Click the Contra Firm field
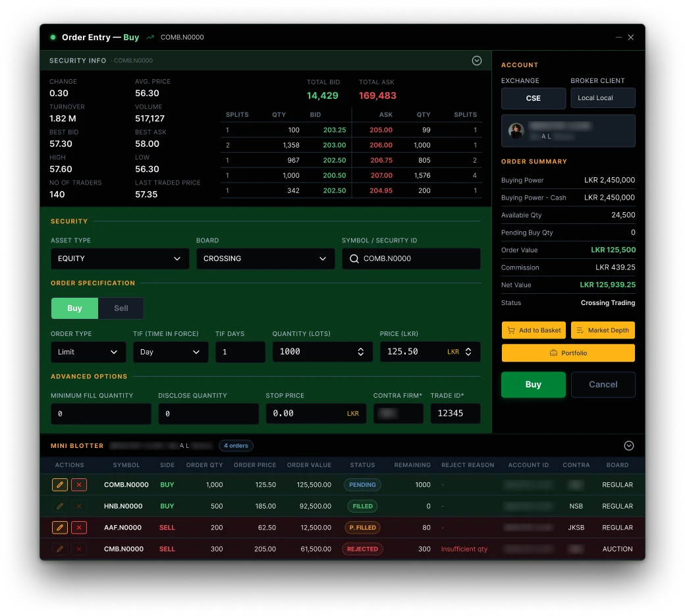 [x=398, y=414]
